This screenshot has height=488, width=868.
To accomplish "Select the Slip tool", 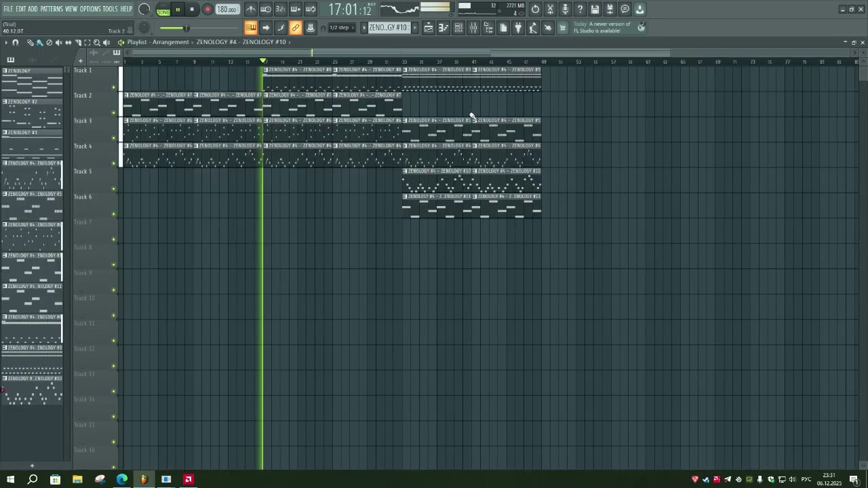I will click(68, 43).
